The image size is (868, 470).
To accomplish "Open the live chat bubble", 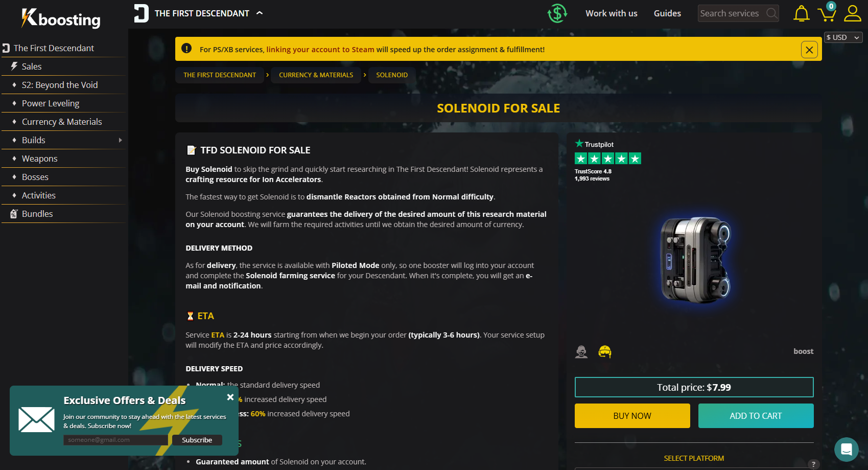I will pos(846,450).
